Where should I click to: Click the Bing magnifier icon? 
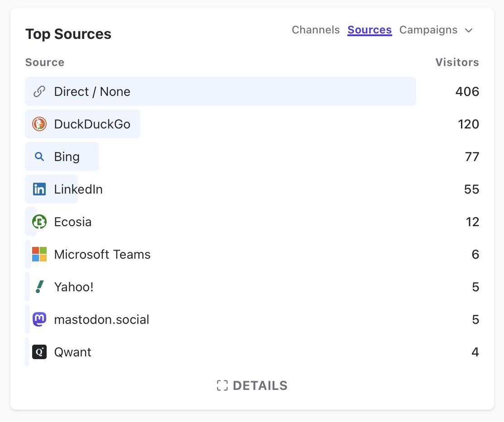click(39, 157)
